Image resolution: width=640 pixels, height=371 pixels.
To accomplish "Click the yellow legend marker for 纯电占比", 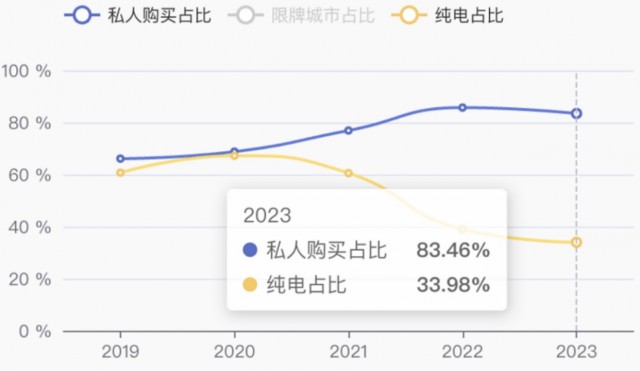I will tap(409, 16).
